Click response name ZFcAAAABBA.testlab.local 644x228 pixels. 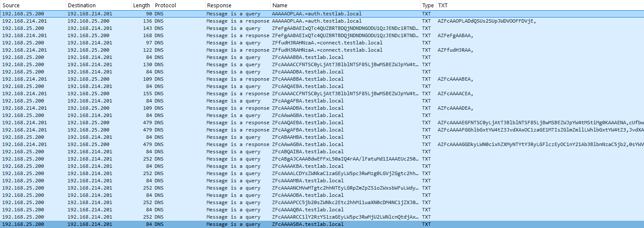307,79
